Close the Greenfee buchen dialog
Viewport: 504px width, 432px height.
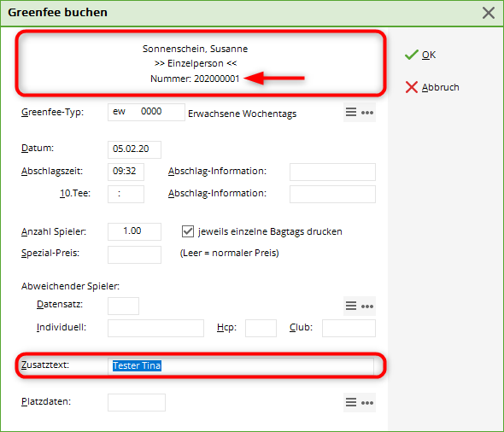tap(489, 13)
